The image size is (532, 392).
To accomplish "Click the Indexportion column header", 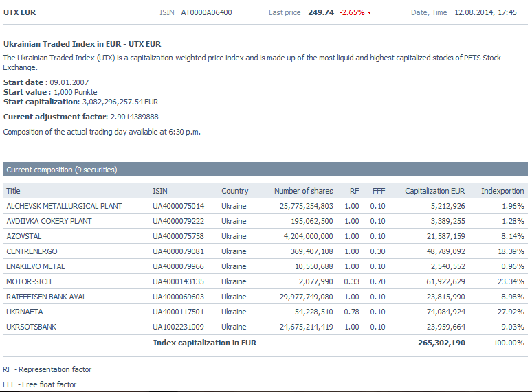I will 502,191.
